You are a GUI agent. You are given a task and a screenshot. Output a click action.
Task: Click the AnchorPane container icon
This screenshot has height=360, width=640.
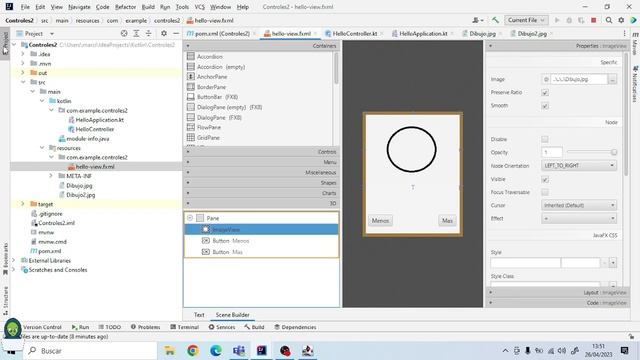(191, 76)
